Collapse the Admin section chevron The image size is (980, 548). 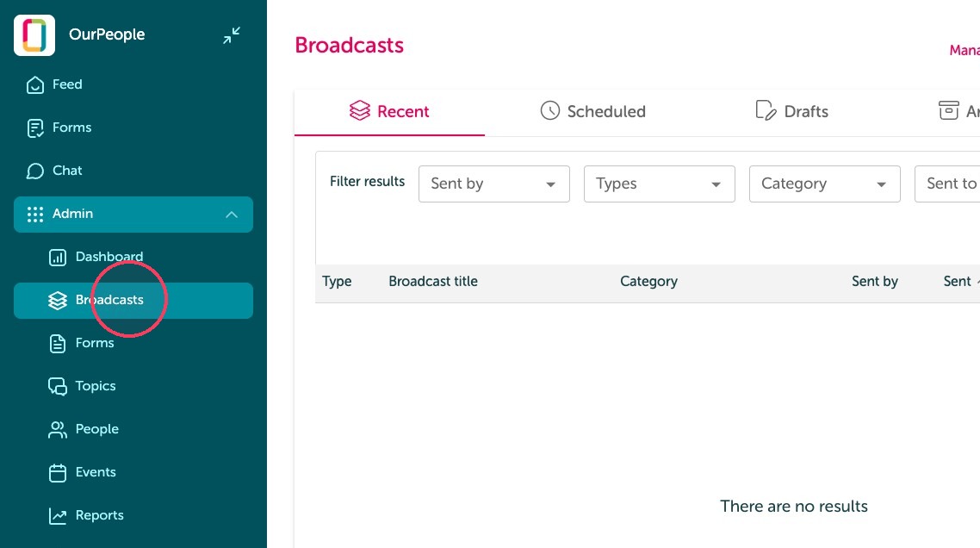point(232,215)
